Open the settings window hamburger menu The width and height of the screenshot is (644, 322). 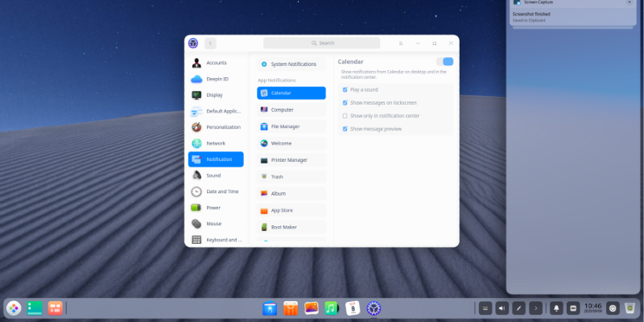tap(401, 43)
